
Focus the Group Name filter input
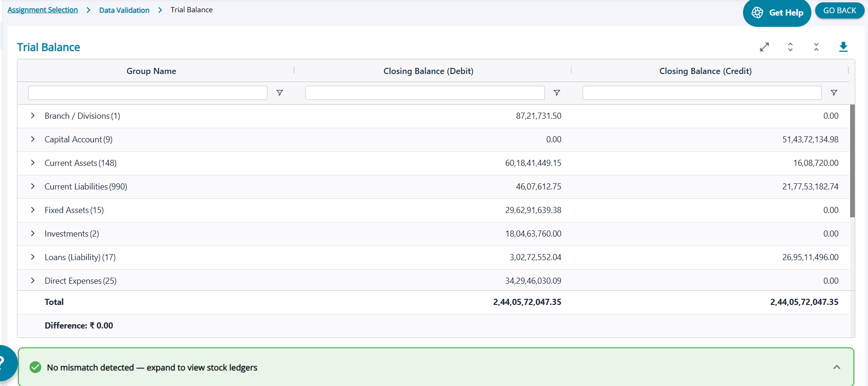(x=148, y=93)
